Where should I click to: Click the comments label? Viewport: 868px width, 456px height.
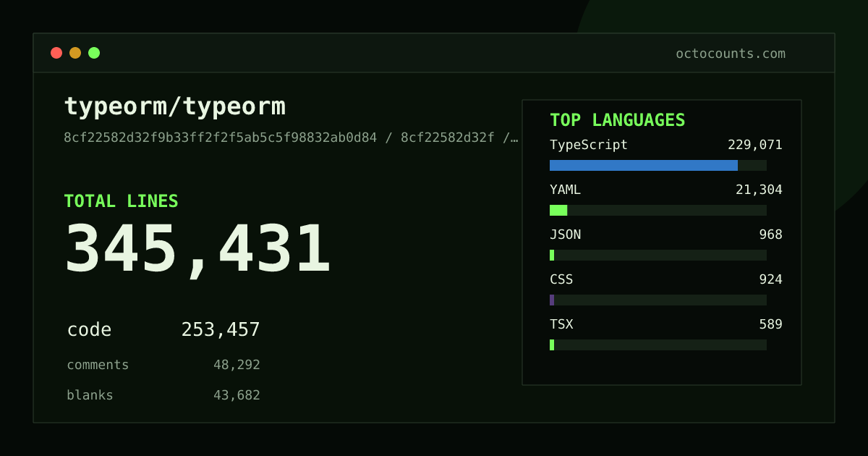pyautogui.click(x=98, y=365)
